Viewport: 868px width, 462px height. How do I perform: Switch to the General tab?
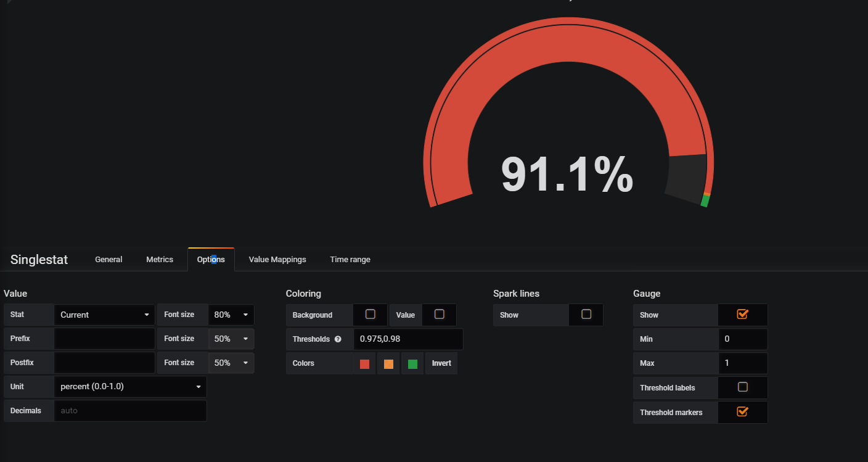tap(108, 259)
